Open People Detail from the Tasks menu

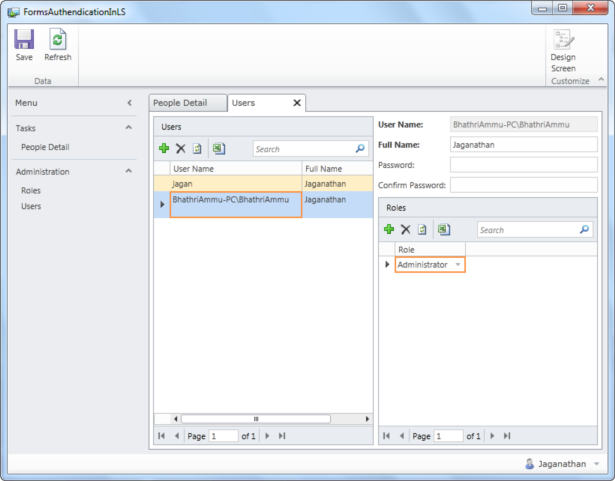click(45, 147)
